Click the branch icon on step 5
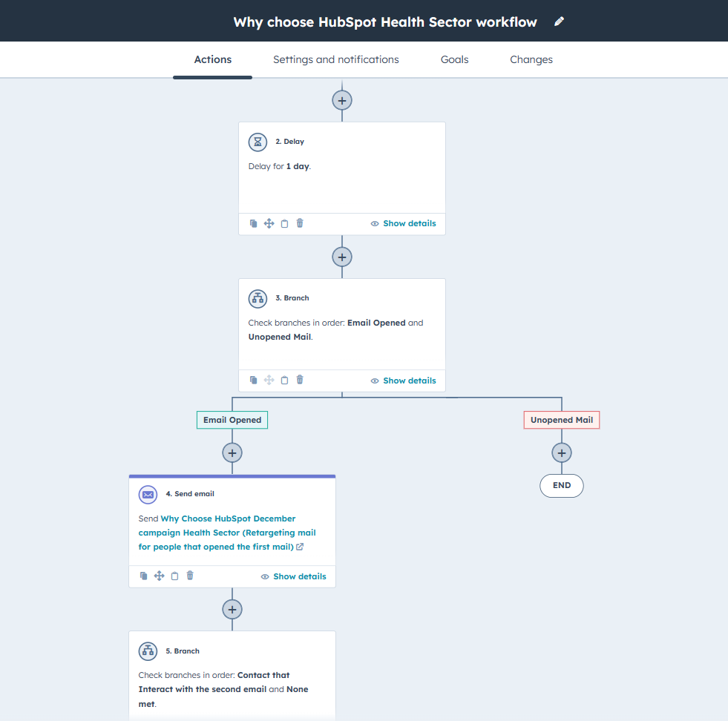This screenshot has width=728, height=721. 148,651
